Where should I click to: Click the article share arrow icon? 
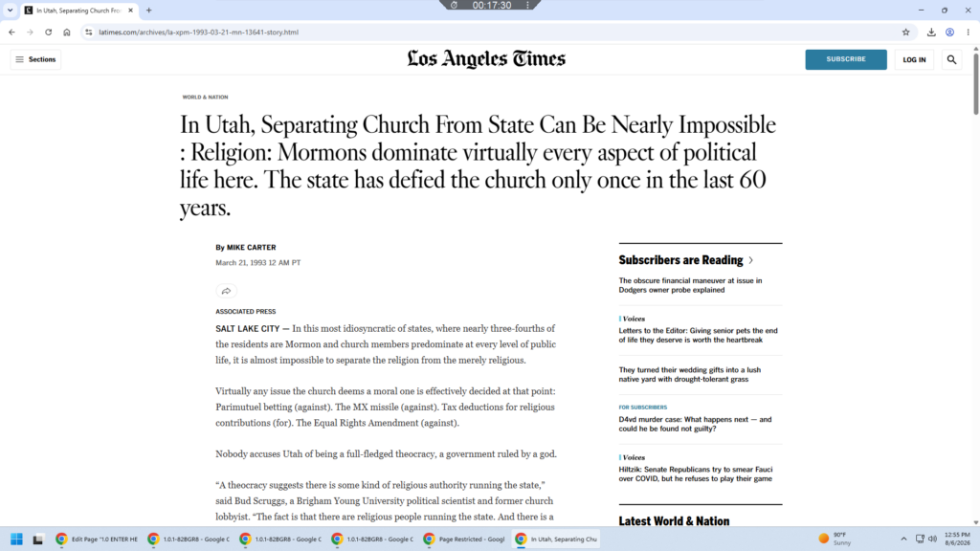226,291
